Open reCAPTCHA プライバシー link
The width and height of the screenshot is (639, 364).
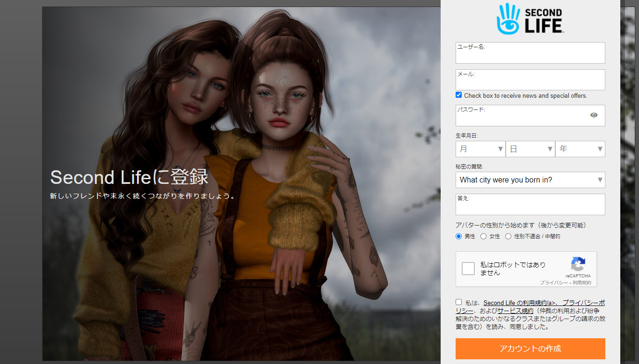[553, 283]
